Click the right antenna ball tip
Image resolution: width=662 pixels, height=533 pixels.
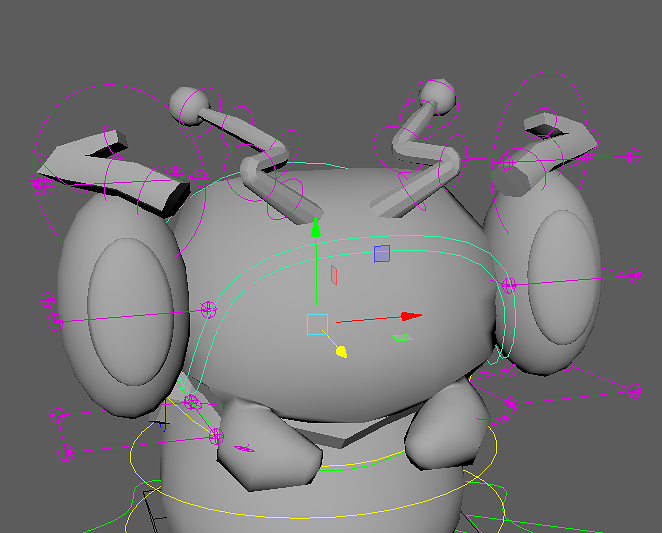[x=439, y=96]
